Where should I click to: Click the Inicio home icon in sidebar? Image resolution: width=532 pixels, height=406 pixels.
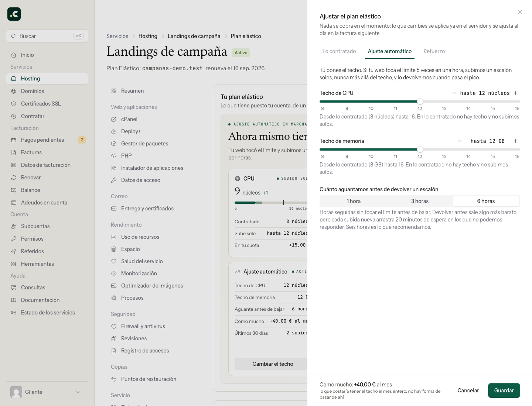click(x=14, y=55)
